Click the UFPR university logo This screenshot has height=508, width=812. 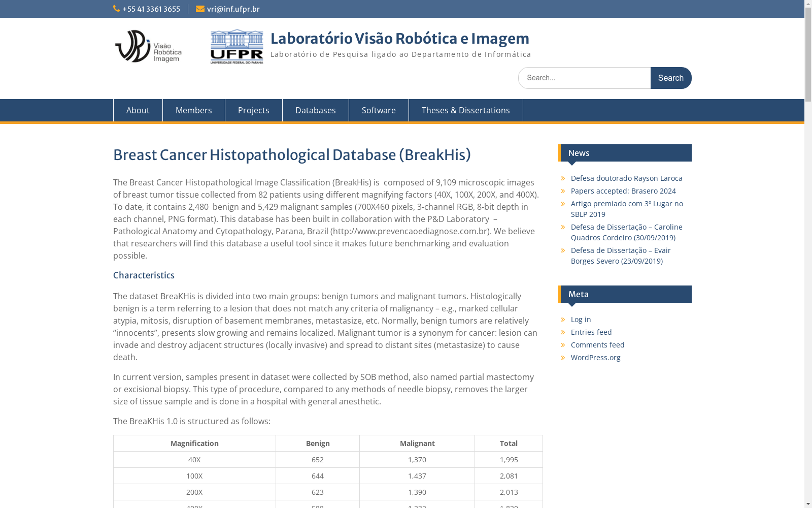237,47
